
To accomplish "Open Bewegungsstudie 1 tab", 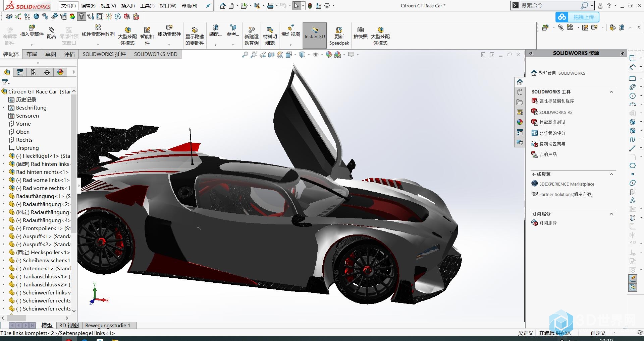I will (108, 325).
